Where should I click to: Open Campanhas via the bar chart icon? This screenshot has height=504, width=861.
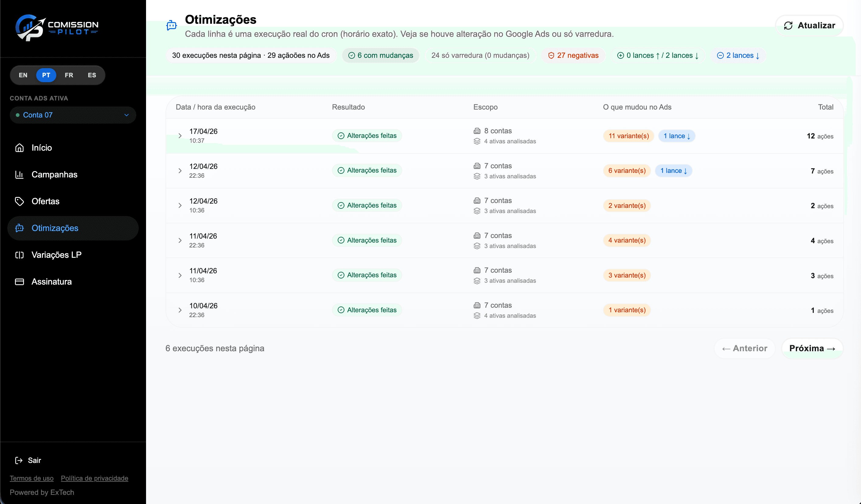(x=19, y=174)
